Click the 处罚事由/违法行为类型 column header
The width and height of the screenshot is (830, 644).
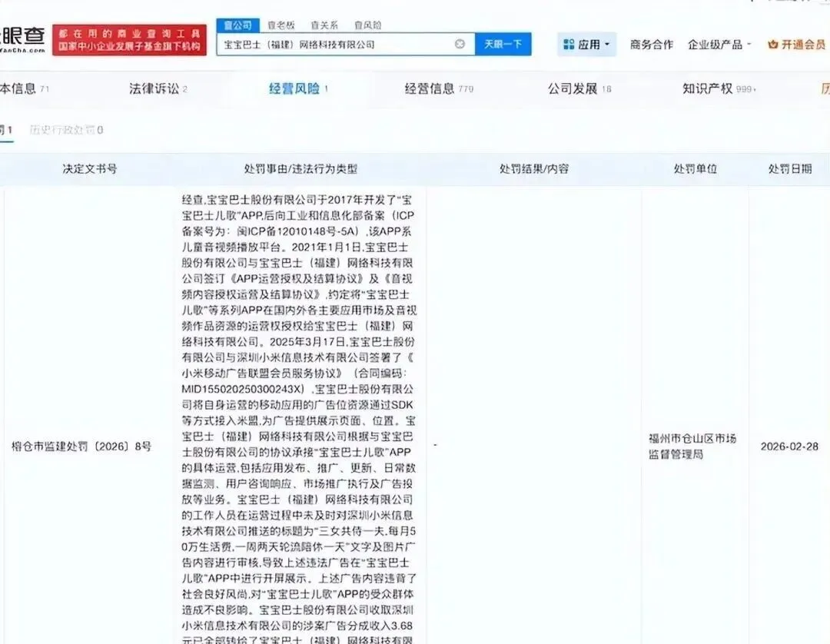[x=300, y=169]
